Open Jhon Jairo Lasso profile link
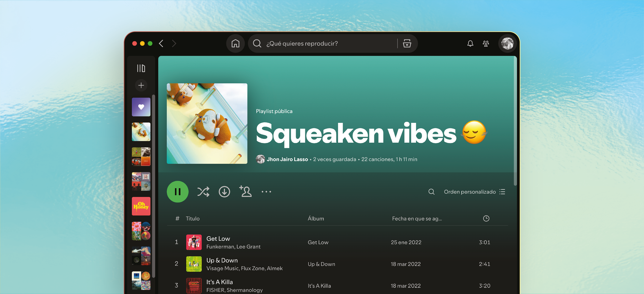 (287, 159)
